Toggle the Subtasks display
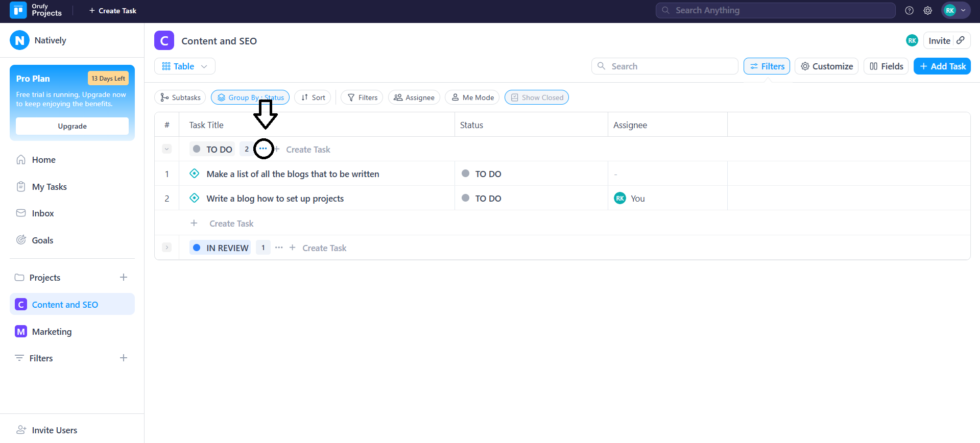The height and width of the screenshot is (443, 980). pyautogui.click(x=180, y=97)
